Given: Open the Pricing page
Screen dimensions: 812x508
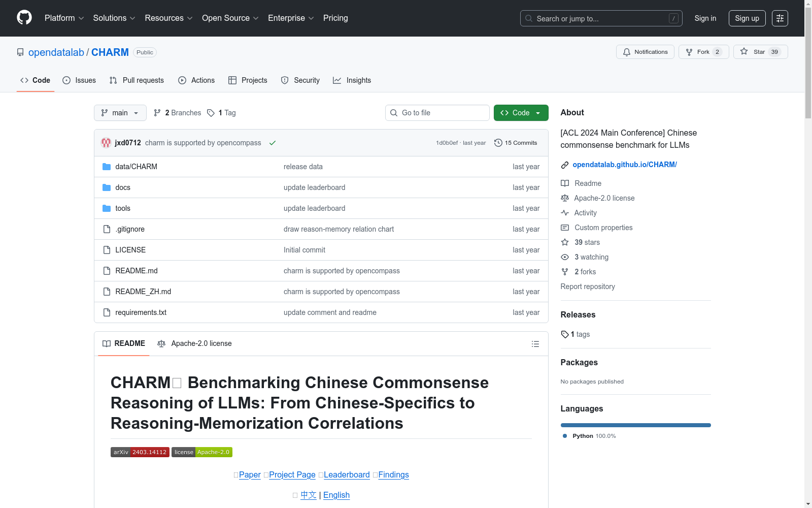Looking at the screenshot, I should [x=335, y=18].
